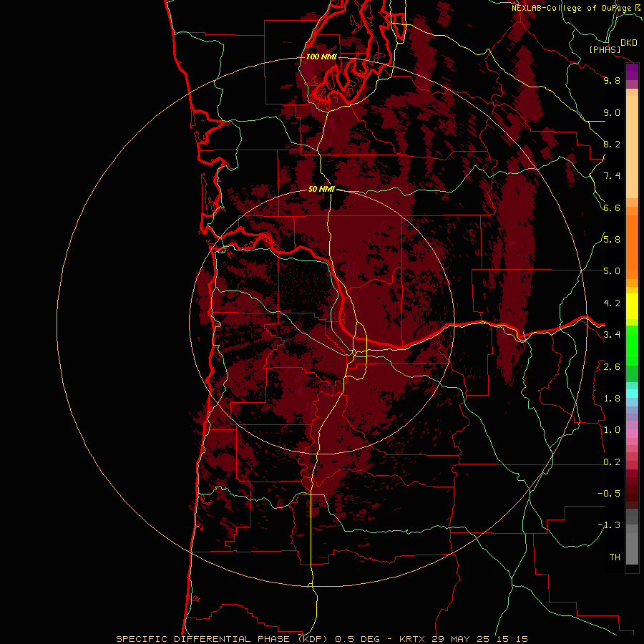Pick the yellow band on the color bar
Viewport: 644px width, 644px height.
click(632, 306)
